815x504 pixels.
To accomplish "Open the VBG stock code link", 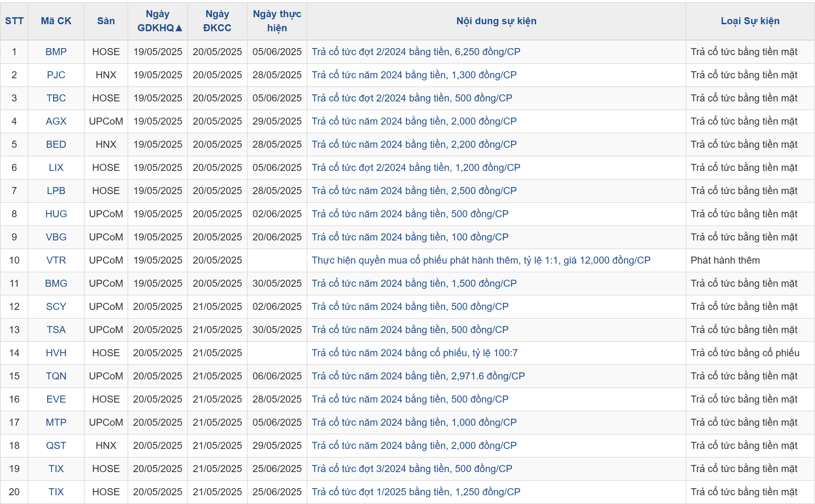I will (x=56, y=237).
